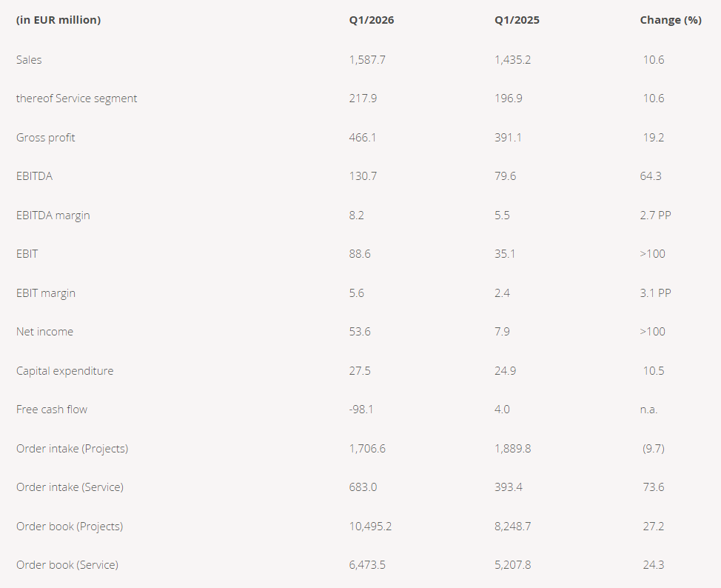Select the Order intake (Service) label
The width and height of the screenshot is (721, 588).
[70, 487]
